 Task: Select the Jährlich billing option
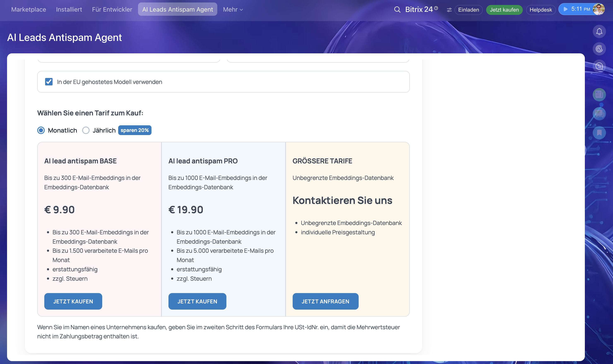[x=86, y=130]
